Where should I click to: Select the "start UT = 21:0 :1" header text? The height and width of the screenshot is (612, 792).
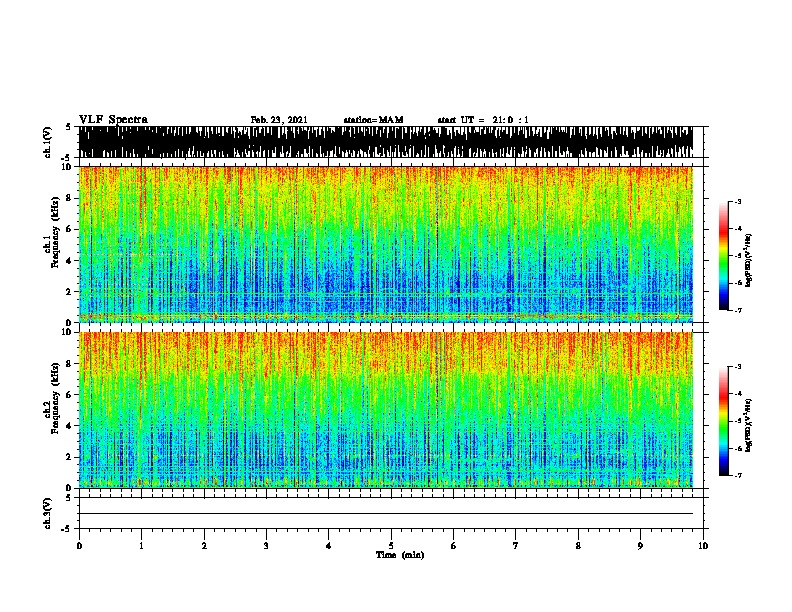point(483,120)
